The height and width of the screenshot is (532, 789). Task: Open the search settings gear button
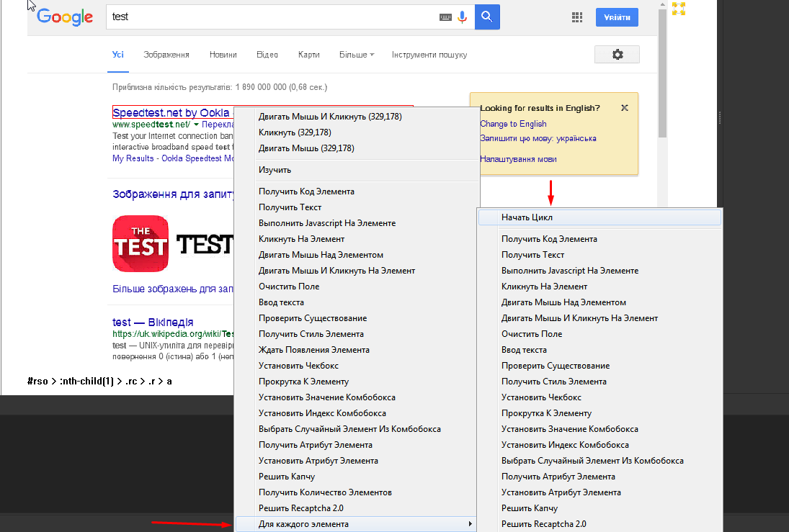pyautogui.click(x=617, y=55)
